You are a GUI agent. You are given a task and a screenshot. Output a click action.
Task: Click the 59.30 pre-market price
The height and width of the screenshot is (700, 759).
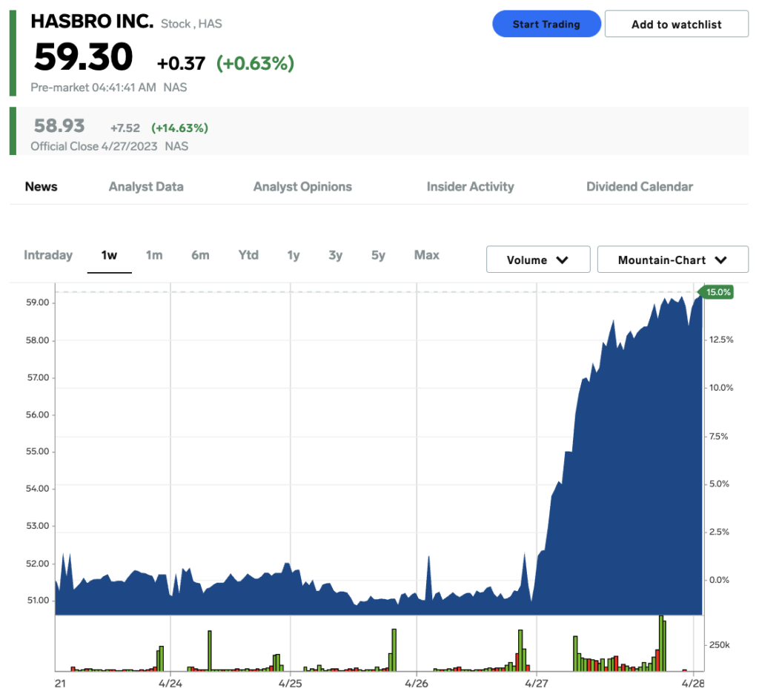click(x=83, y=57)
